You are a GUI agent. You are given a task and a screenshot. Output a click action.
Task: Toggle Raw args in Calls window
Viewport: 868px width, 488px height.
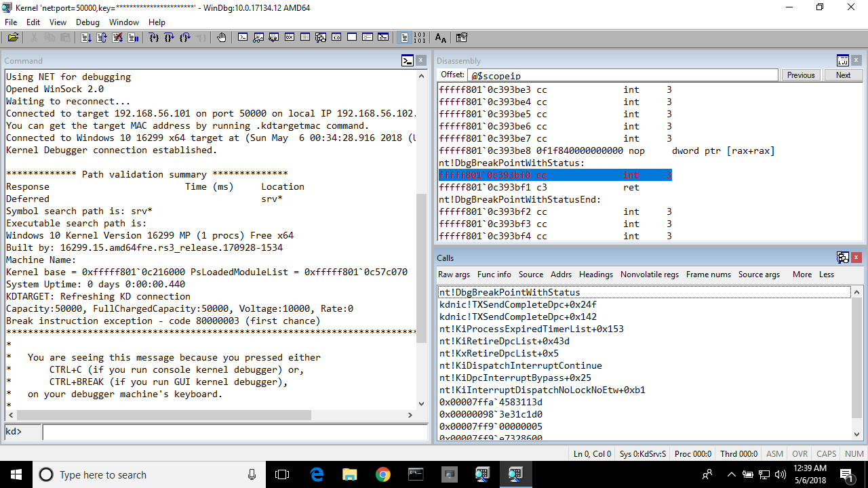pyautogui.click(x=454, y=274)
